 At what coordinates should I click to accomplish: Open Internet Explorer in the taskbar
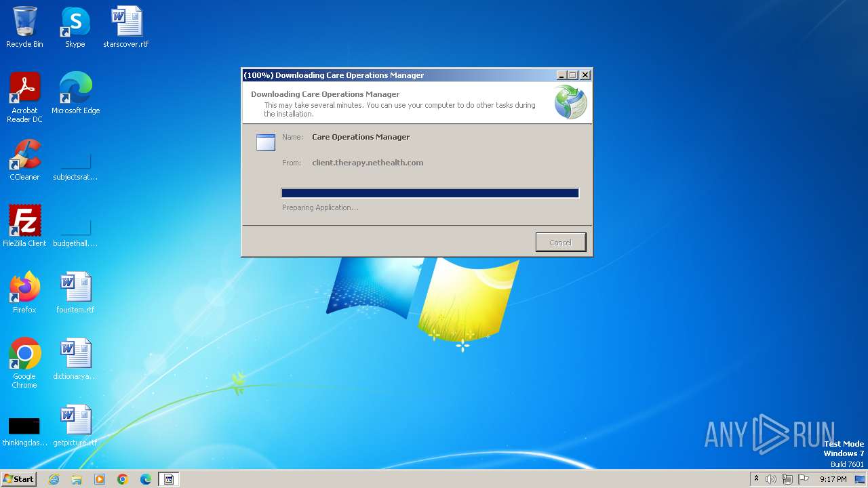[x=54, y=479]
